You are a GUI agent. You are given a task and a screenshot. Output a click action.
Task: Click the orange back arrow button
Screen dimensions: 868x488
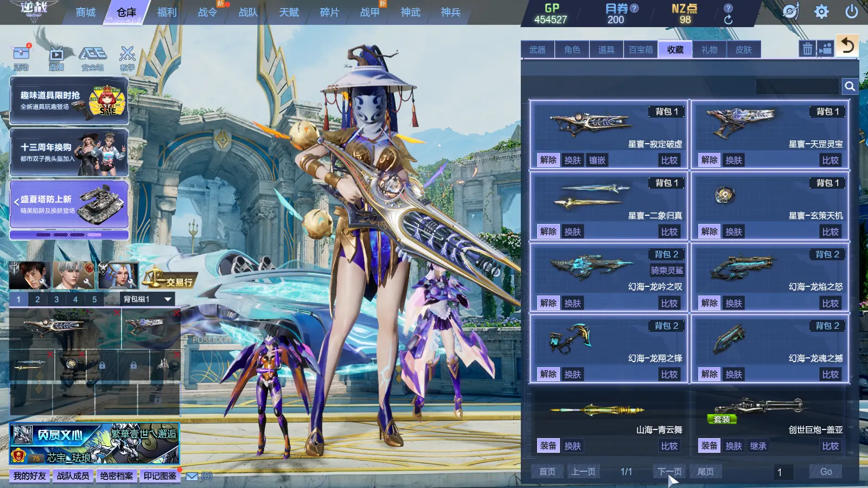[847, 46]
